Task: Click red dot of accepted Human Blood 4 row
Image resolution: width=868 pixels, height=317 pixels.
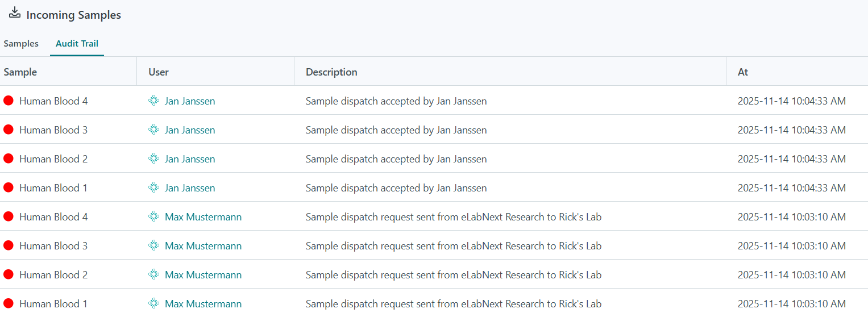Action: point(9,101)
